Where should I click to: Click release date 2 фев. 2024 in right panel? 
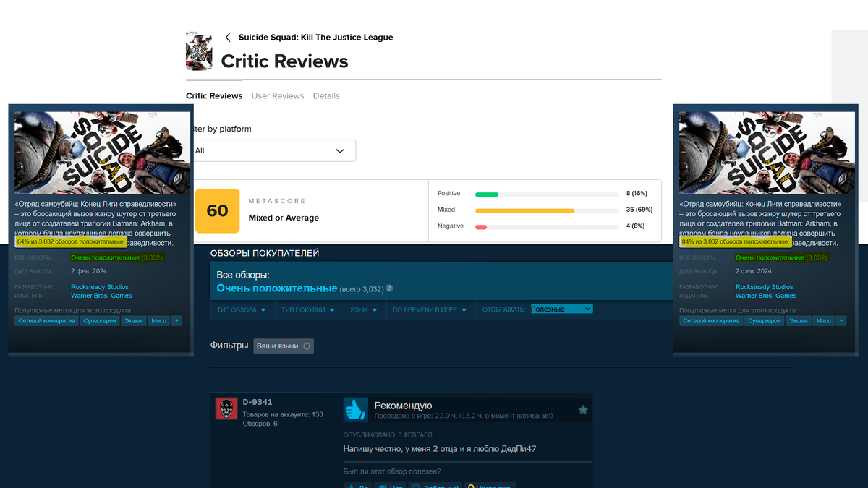(x=754, y=271)
